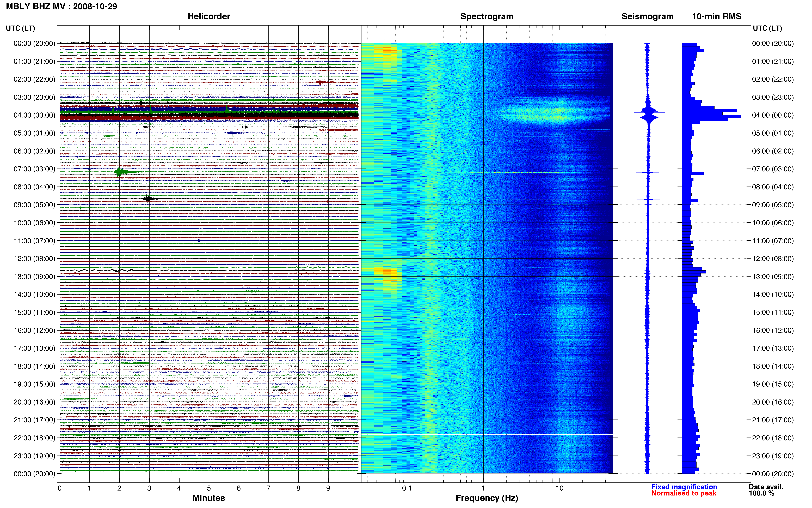This screenshot has height=508, width=812.
Task: Click the Frequency axis tick label "0.1"
Action: click(x=407, y=488)
